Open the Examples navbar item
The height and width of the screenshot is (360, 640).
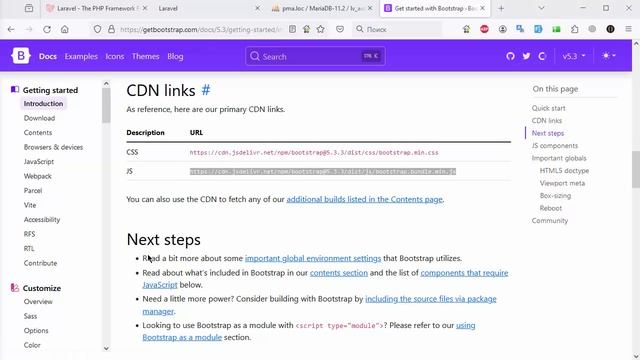(81, 56)
